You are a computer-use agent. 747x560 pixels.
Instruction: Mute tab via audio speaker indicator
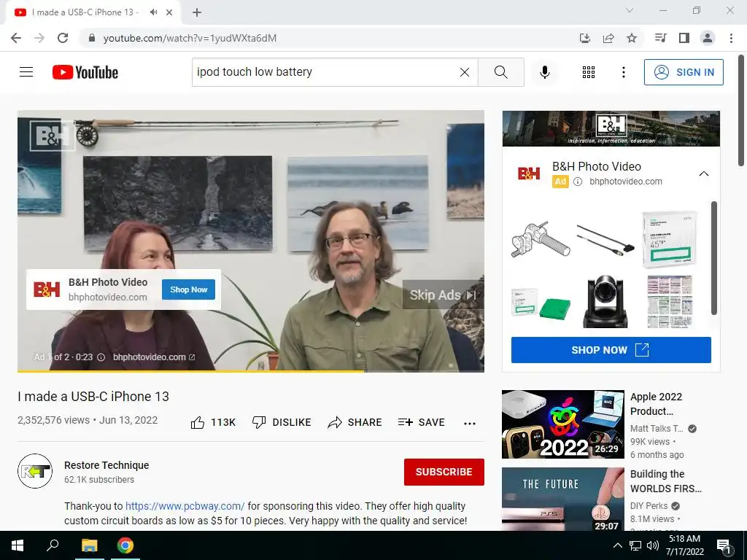153,12
